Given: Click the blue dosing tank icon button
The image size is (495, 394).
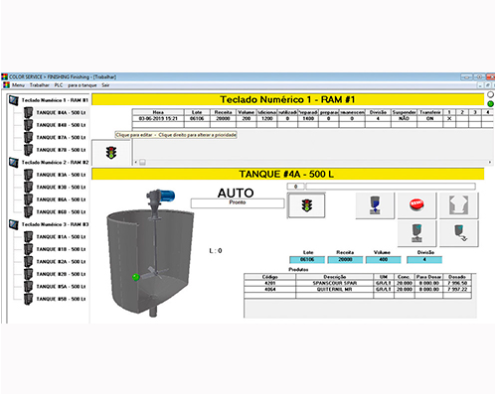Looking at the screenshot, I should tap(375, 205).
